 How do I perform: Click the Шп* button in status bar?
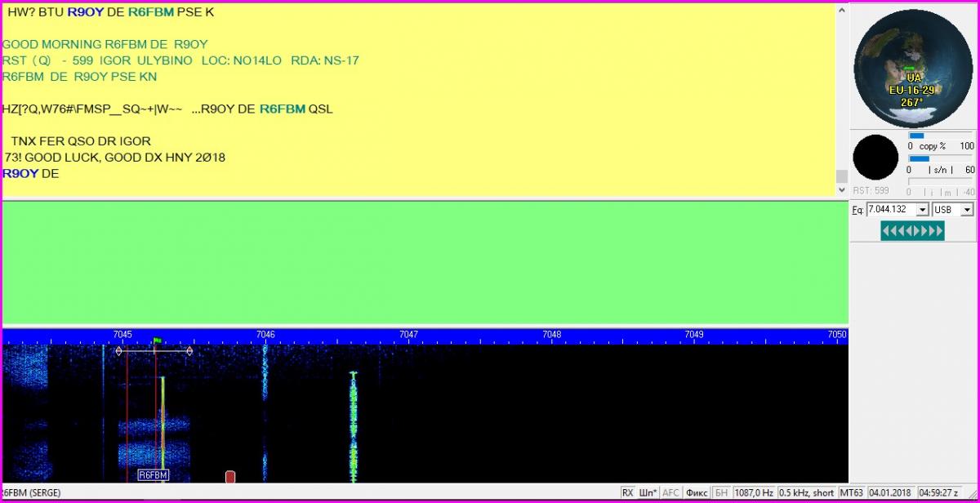click(x=648, y=493)
